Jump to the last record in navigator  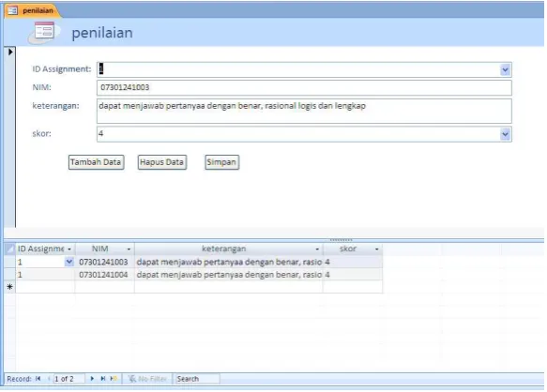[102, 379]
